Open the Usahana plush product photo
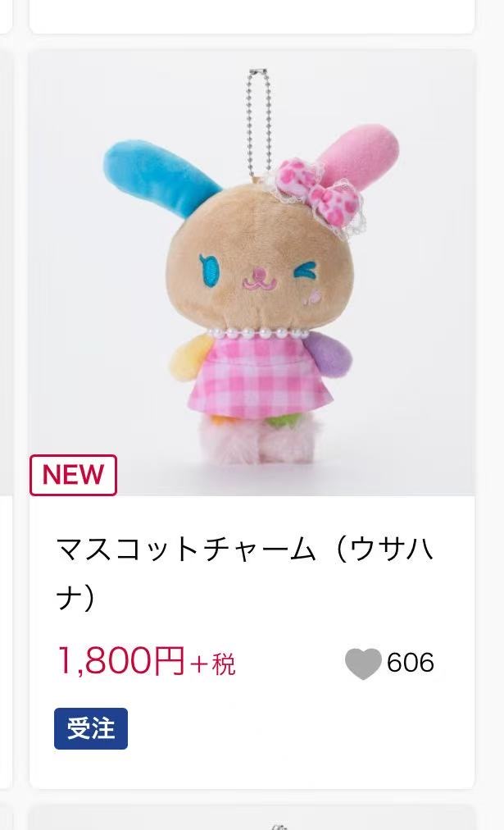This screenshot has width=504, height=830. pyautogui.click(x=252, y=272)
